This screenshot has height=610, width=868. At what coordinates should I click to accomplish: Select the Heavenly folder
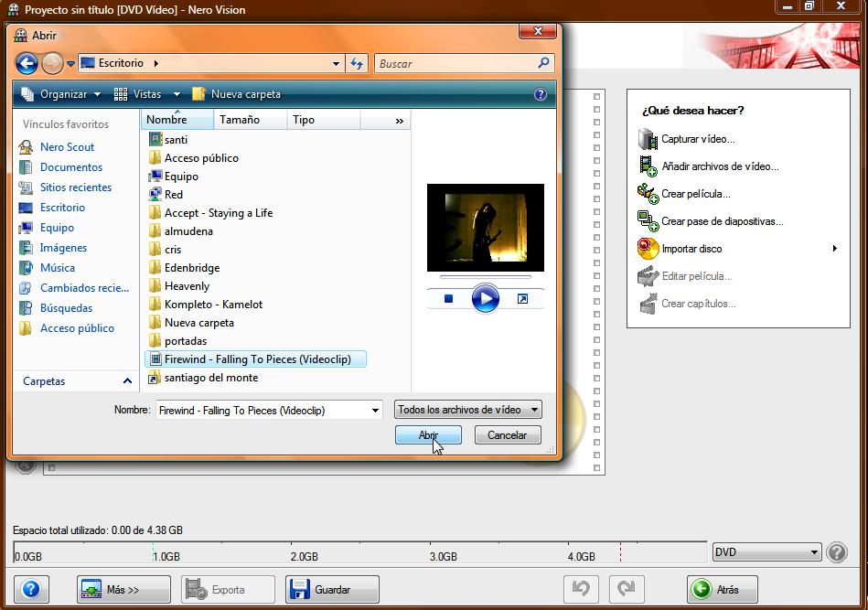[x=178, y=285]
